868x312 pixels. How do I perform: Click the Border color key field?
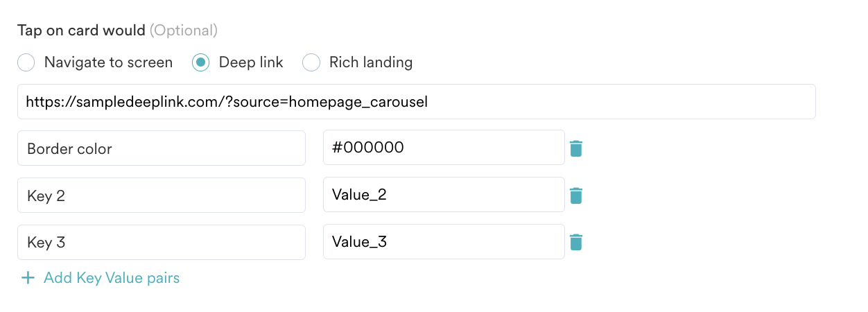(x=161, y=148)
